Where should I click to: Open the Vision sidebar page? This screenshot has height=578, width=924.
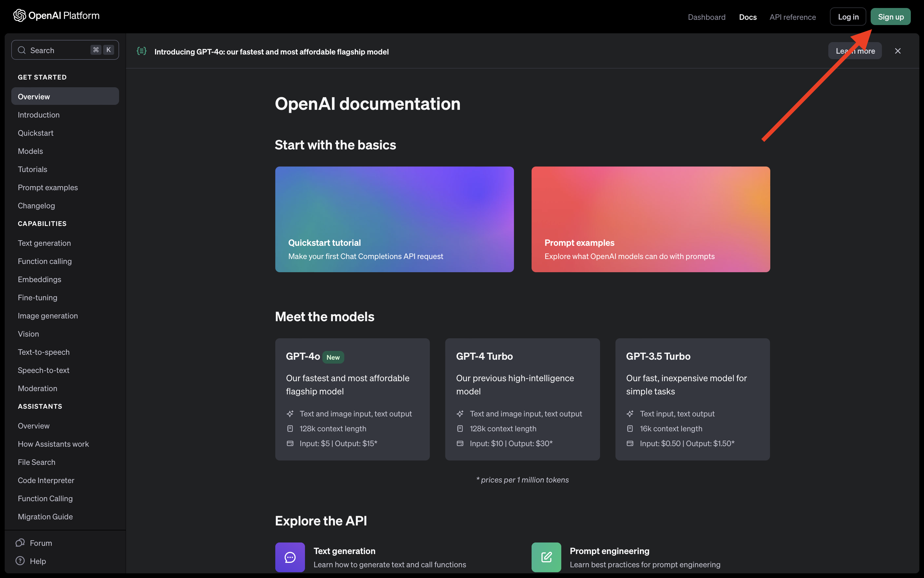click(65, 334)
